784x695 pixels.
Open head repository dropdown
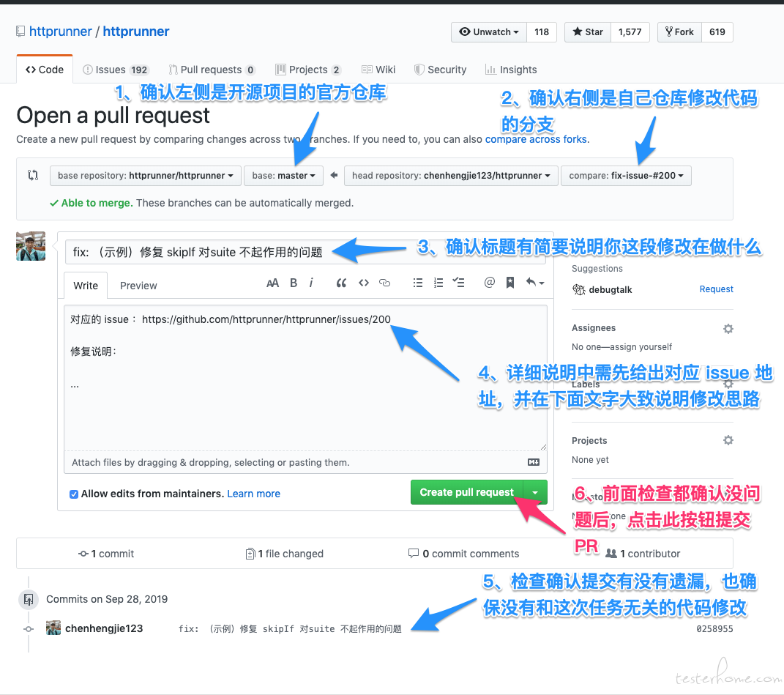click(x=451, y=176)
